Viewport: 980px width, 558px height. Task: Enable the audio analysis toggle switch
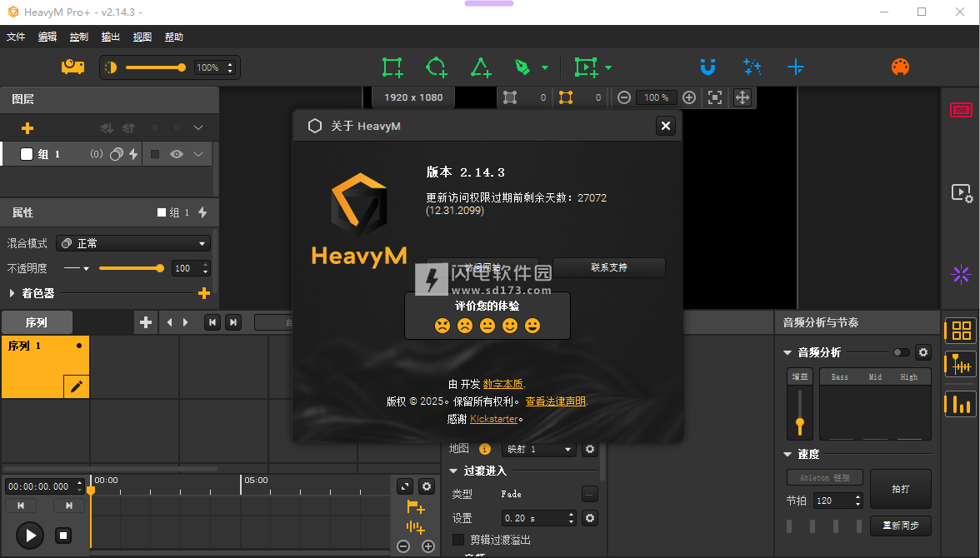coord(901,352)
